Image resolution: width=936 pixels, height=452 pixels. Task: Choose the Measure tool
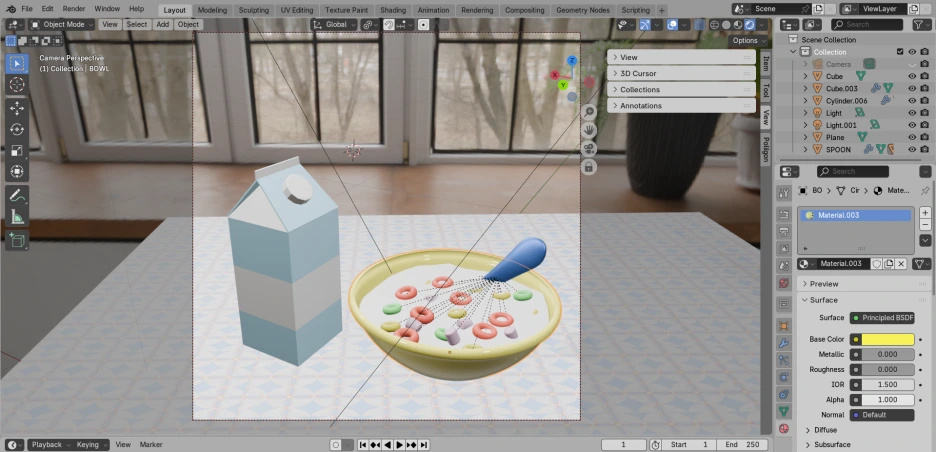pos(17,217)
